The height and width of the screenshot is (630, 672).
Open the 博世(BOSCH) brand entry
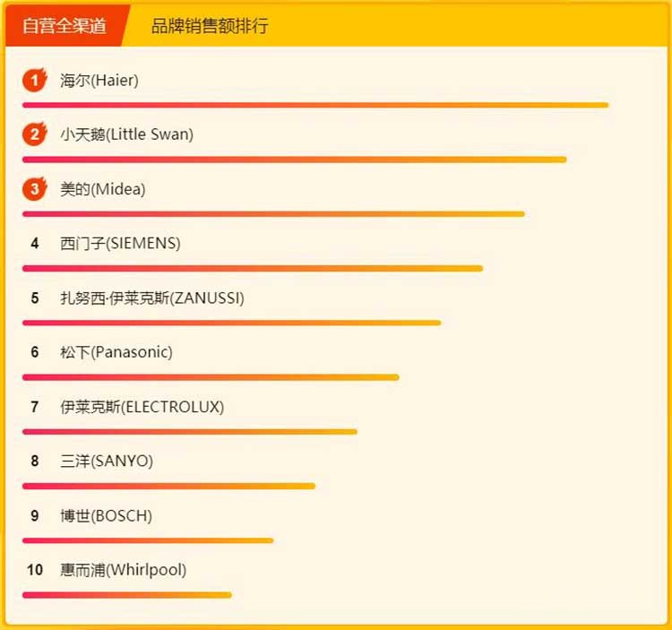106,515
